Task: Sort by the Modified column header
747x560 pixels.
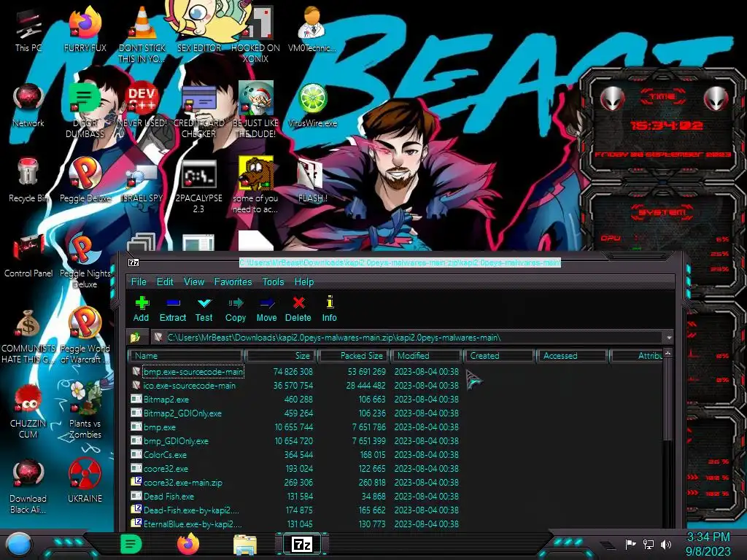Action: [x=427, y=356]
